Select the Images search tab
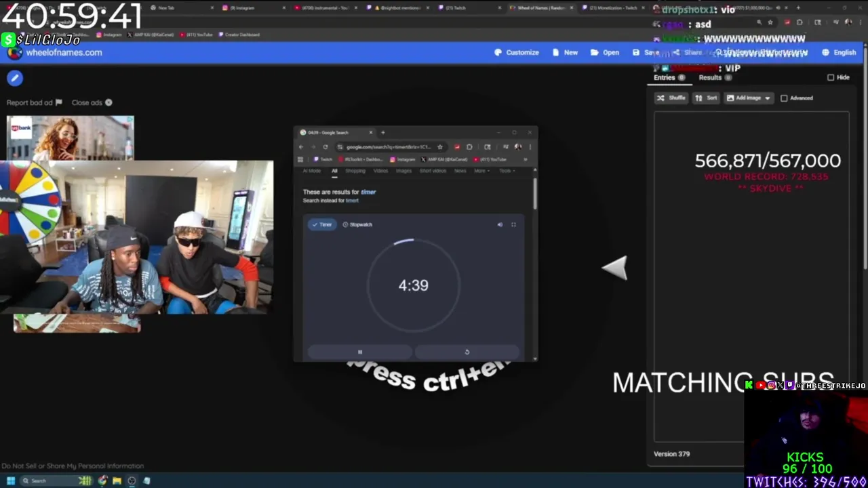 [x=403, y=171]
